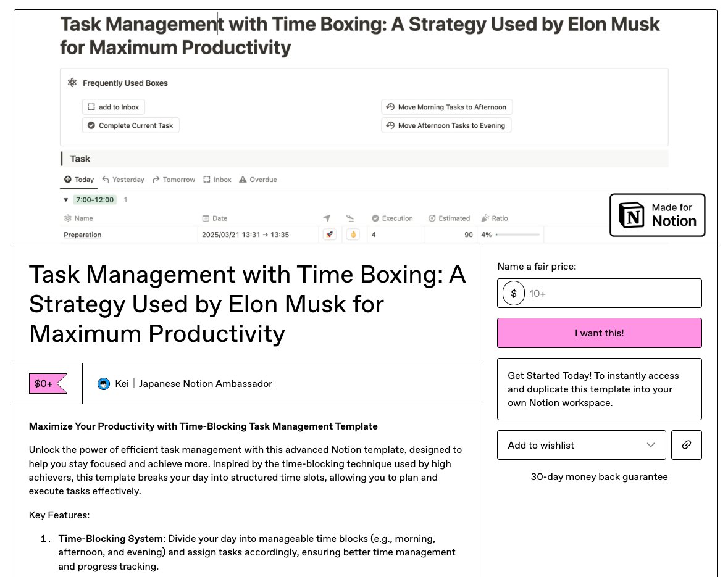Open the Add to wishlist dropdown
This screenshot has height=577, width=728.
581,445
